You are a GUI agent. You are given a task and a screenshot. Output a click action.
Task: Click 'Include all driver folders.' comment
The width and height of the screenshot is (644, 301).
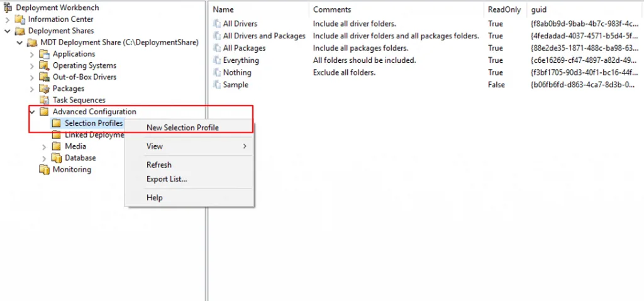(355, 24)
